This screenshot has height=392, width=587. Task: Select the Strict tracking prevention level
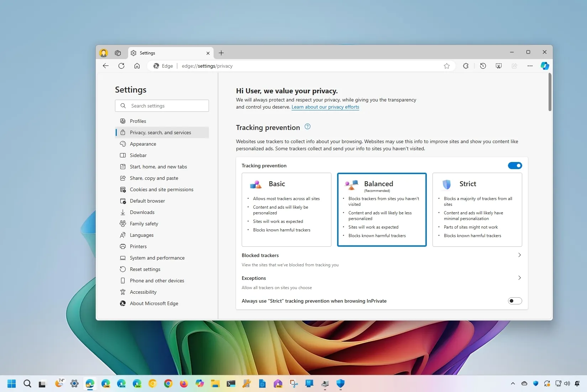(x=477, y=209)
